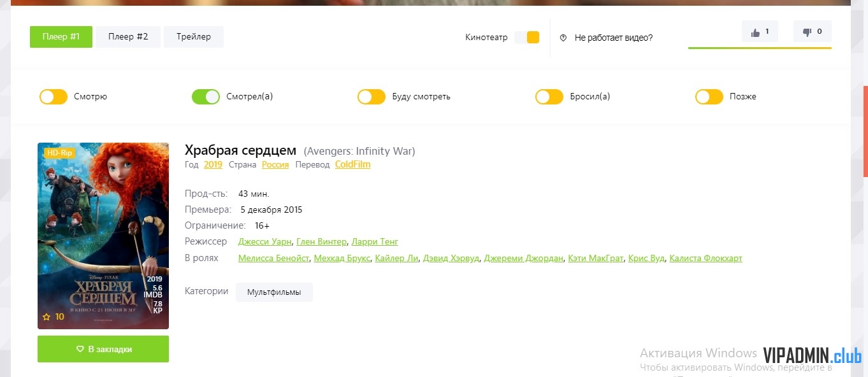Open director 'Ларри Тенг' link

coord(375,242)
